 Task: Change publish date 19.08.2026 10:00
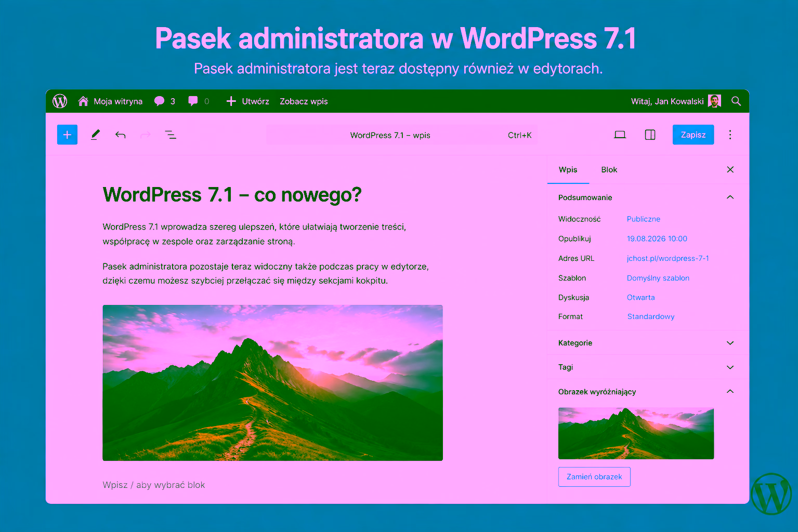657,239
